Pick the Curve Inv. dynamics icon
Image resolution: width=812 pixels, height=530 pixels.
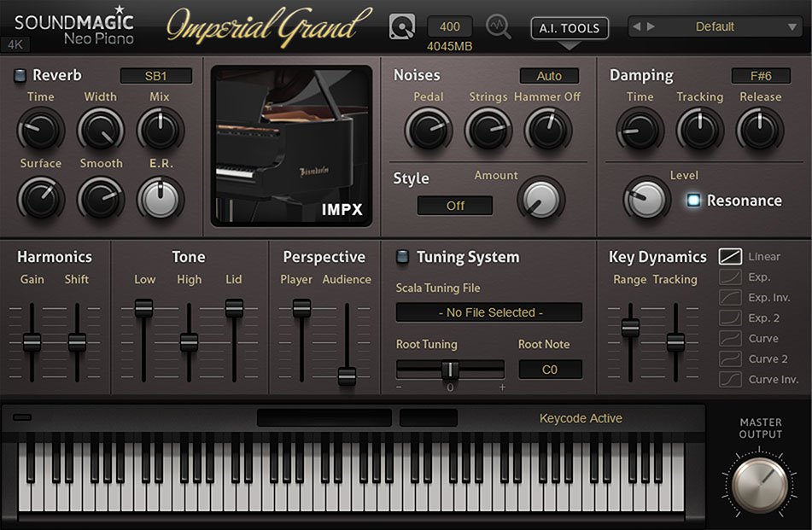point(730,380)
